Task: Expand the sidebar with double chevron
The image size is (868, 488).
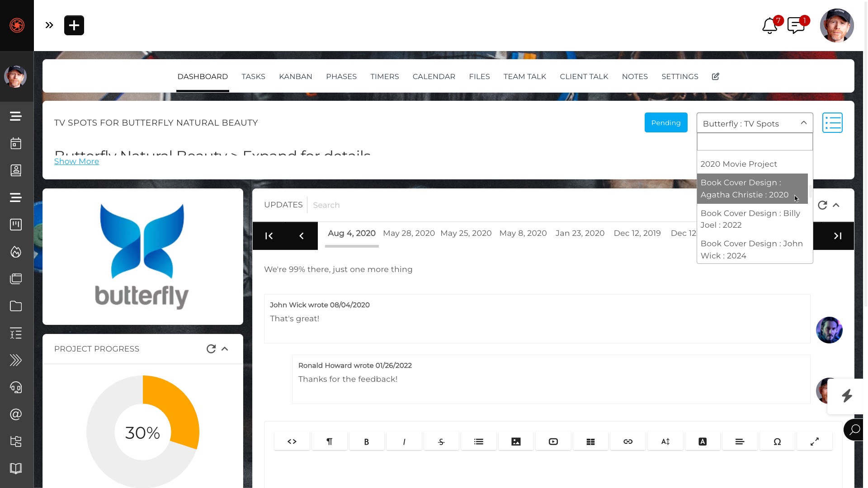Action: tap(49, 25)
